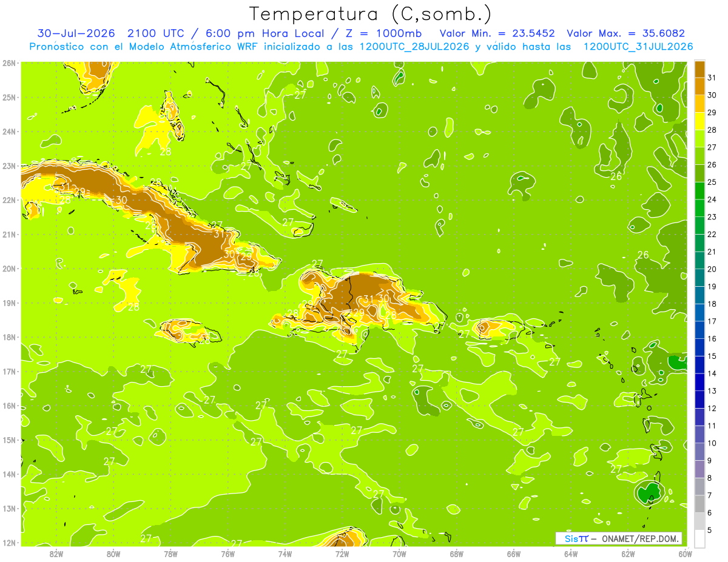The image size is (728, 562).
Task: Click the topmost dark brown legend swatch above 31
Action: tap(700, 70)
